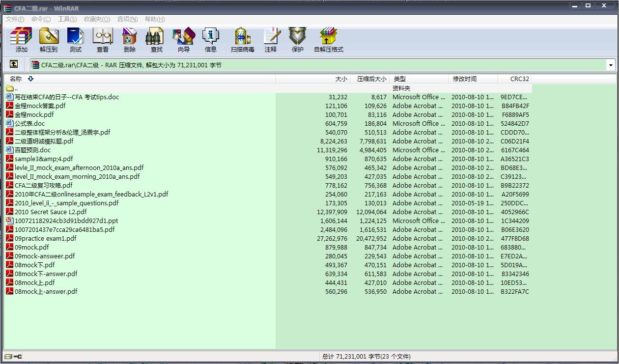Click the PDF icon of 金程mock答案.pdf
Viewport: 619px width, 364px height.
click(x=10, y=106)
